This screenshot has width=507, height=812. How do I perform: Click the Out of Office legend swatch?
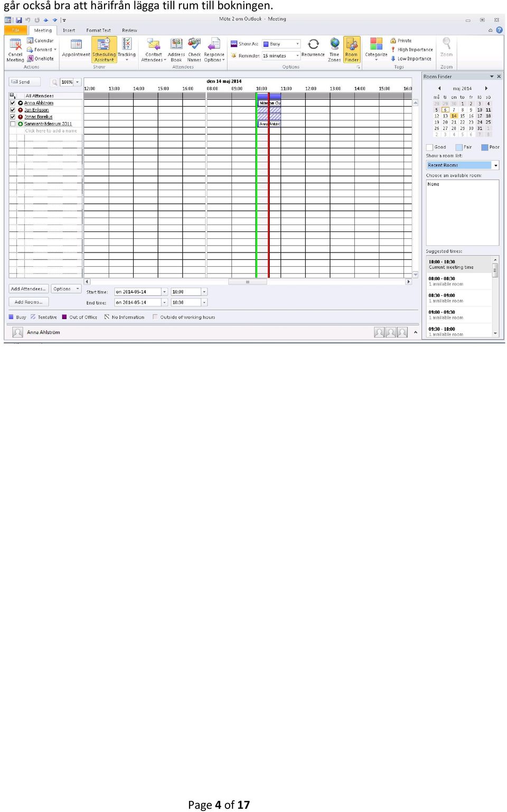tap(64, 317)
